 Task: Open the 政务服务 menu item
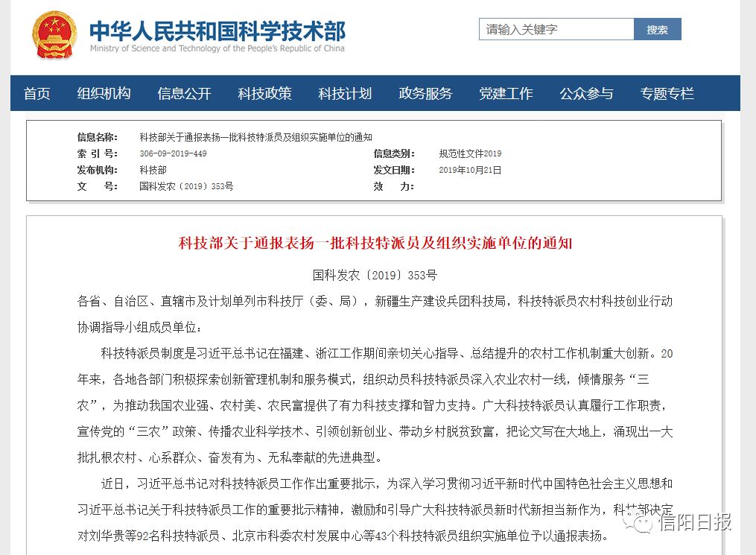click(426, 93)
